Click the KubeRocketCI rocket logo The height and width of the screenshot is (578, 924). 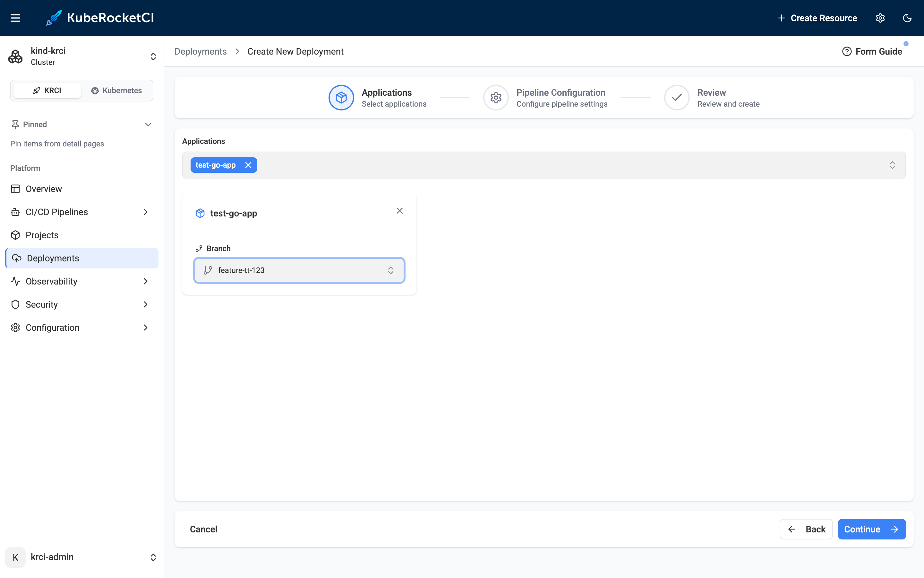54,18
